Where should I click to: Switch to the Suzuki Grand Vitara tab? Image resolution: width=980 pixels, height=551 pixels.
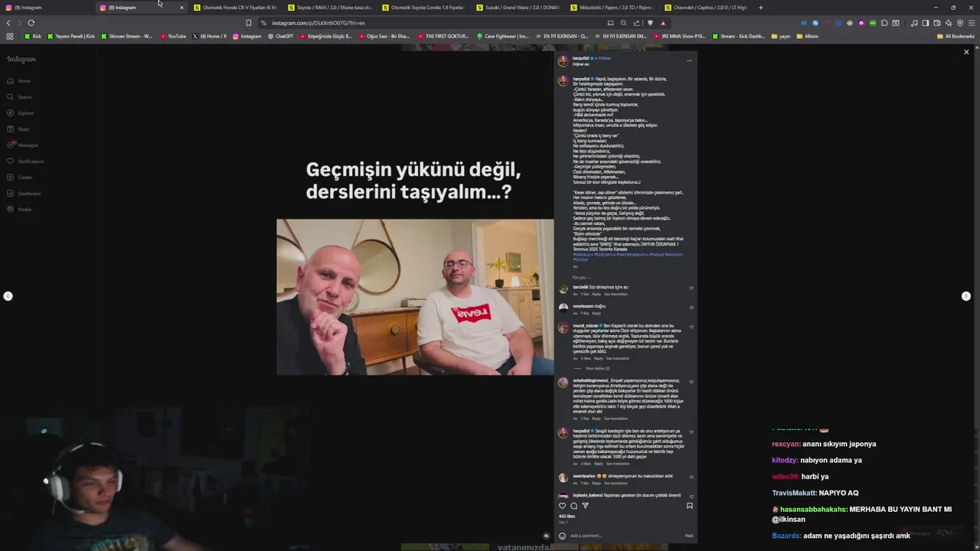click(x=518, y=8)
